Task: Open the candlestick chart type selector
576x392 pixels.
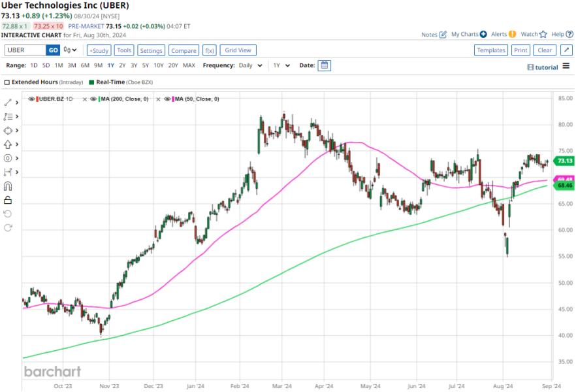Action: (70, 50)
